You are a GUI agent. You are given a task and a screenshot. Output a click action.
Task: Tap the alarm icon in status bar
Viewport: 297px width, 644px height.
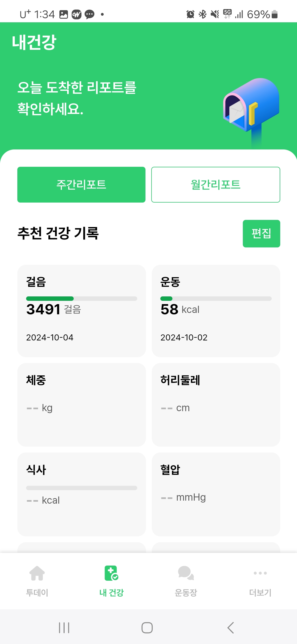click(x=190, y=14)
